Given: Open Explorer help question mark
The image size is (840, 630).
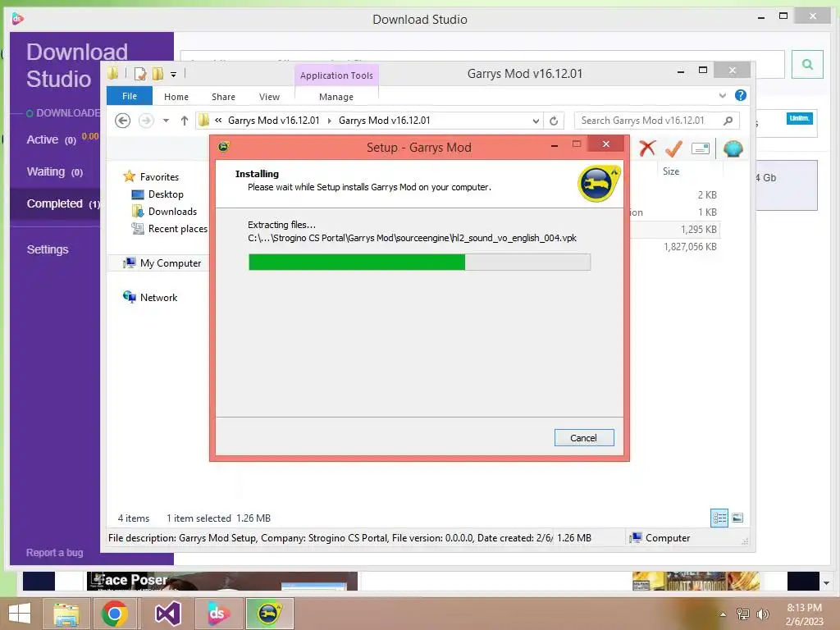Looking at the screenshot, I should point(741,95).
